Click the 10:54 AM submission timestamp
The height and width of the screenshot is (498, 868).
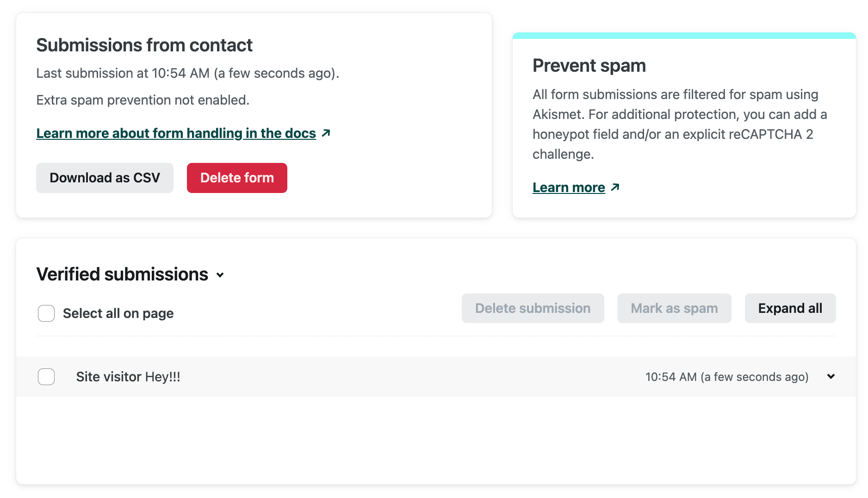(726, 377)
